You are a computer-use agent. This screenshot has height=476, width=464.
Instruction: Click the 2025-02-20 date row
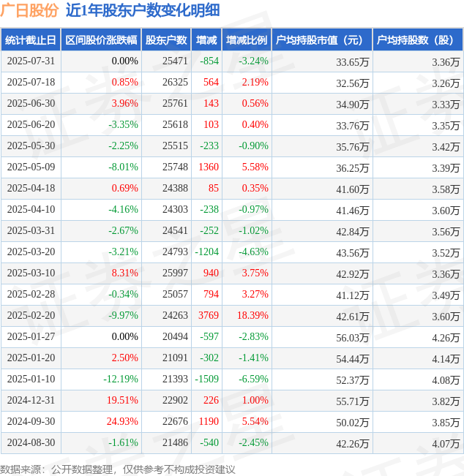click(31, 316)
